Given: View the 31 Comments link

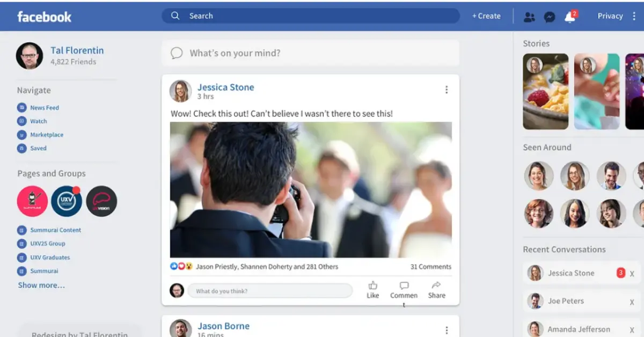Looking at the screenshot, I should coord(431,267).
